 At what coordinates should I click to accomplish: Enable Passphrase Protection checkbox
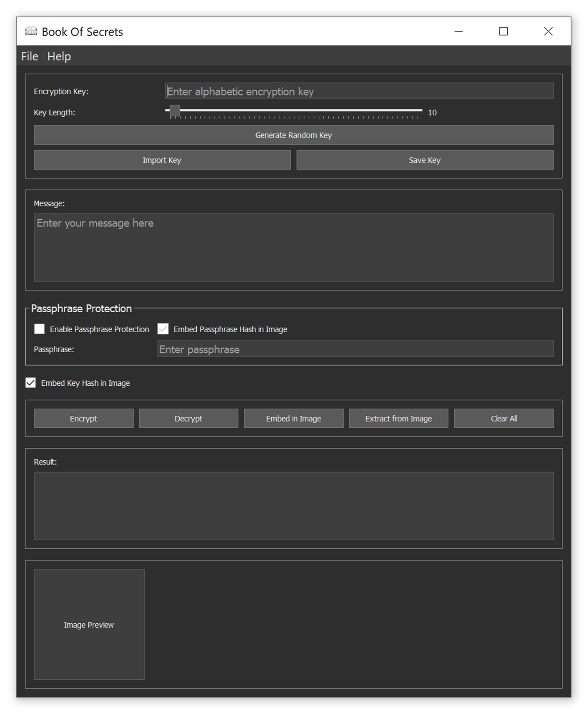coord(40,329)
